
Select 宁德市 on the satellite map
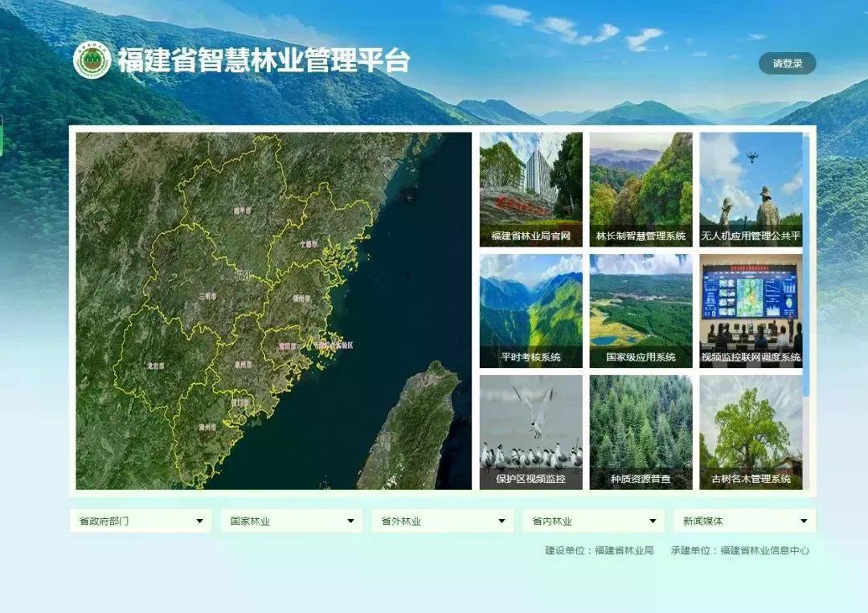coord(309,243)
